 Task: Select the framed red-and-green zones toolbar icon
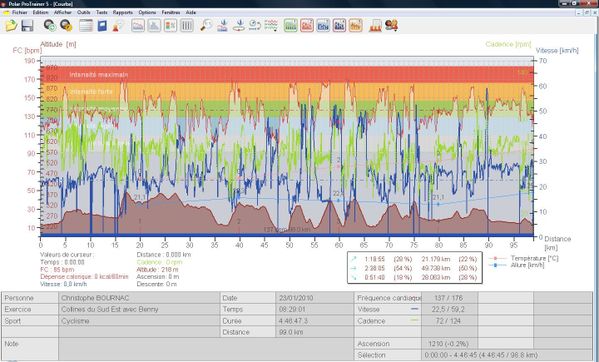coord(170,26)
